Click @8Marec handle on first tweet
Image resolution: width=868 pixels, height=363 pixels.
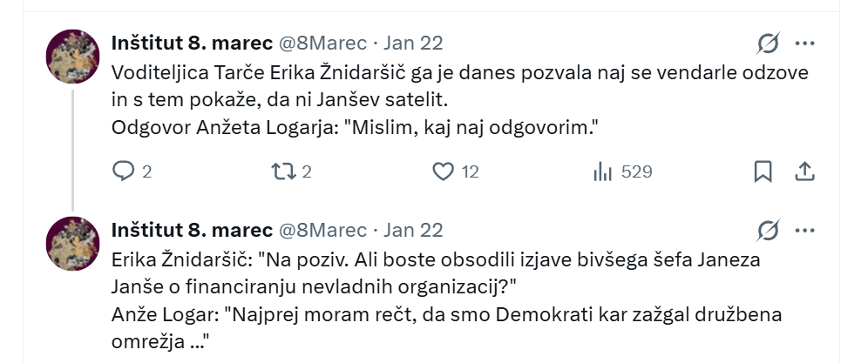pyautogui.click(x=322, y=43)
